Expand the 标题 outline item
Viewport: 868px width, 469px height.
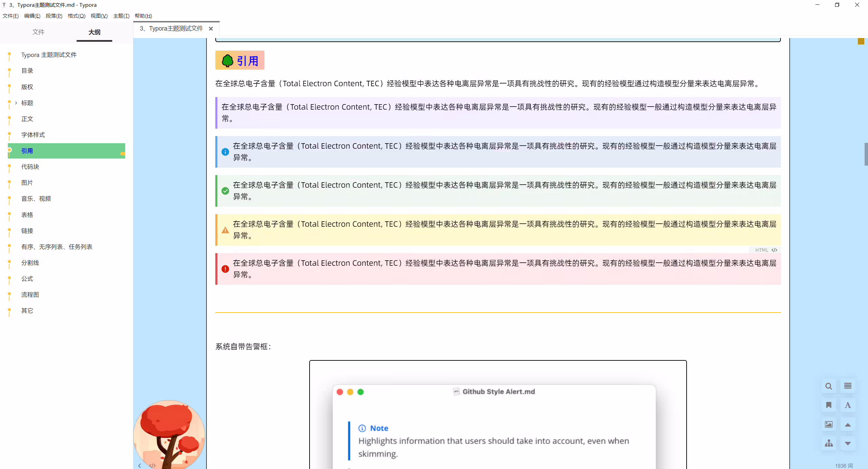[16, 103]
